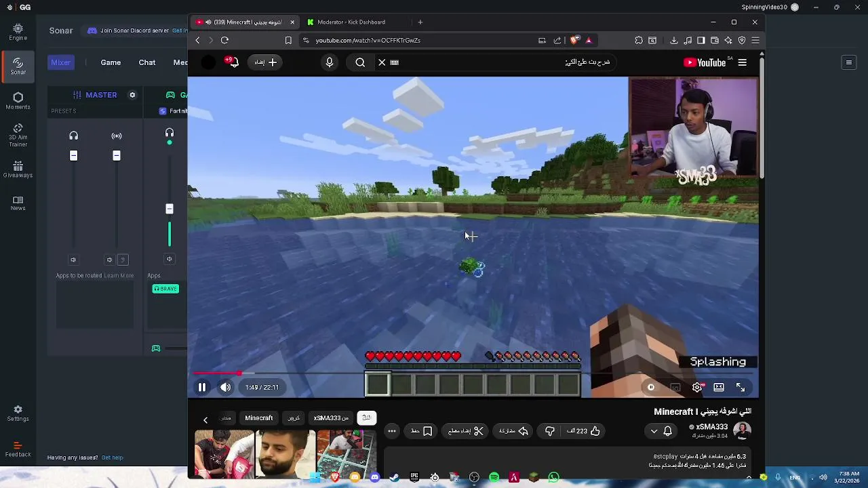Save the video with bookmark button
Screen dimensions: 868x488
[x=421, y=431]
